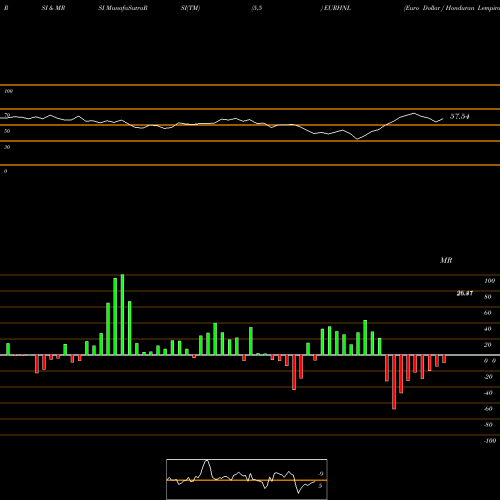
Task: Click the MR value 26.47 label
Action: [465, 293]
